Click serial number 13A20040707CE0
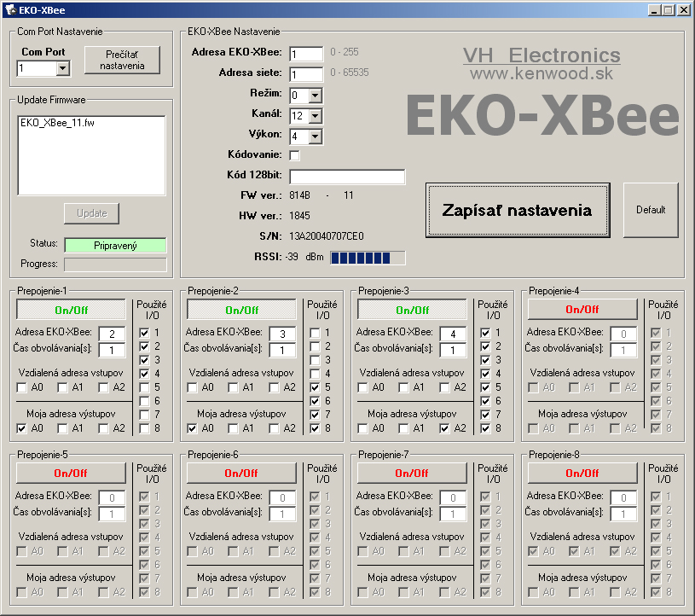 pos(327,236)
